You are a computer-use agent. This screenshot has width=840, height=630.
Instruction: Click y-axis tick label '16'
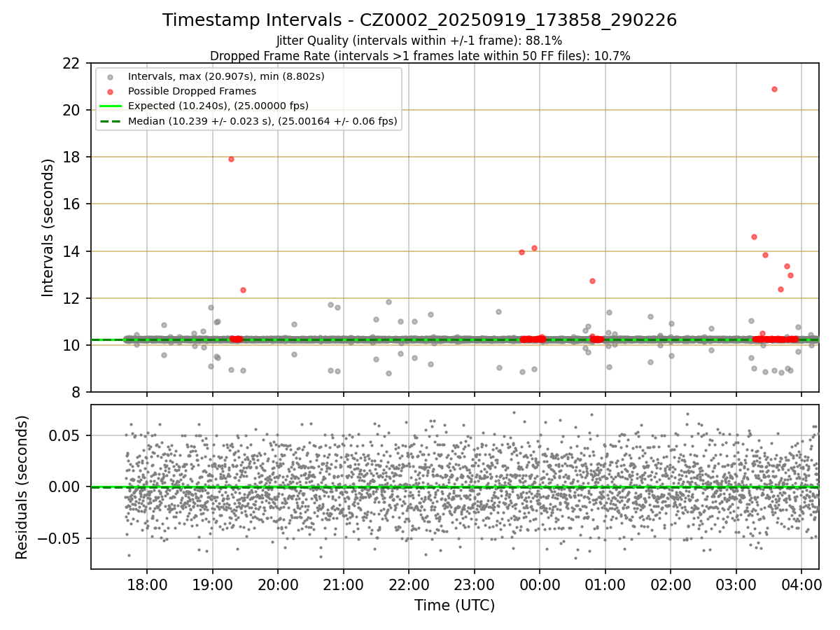(71, 204)
